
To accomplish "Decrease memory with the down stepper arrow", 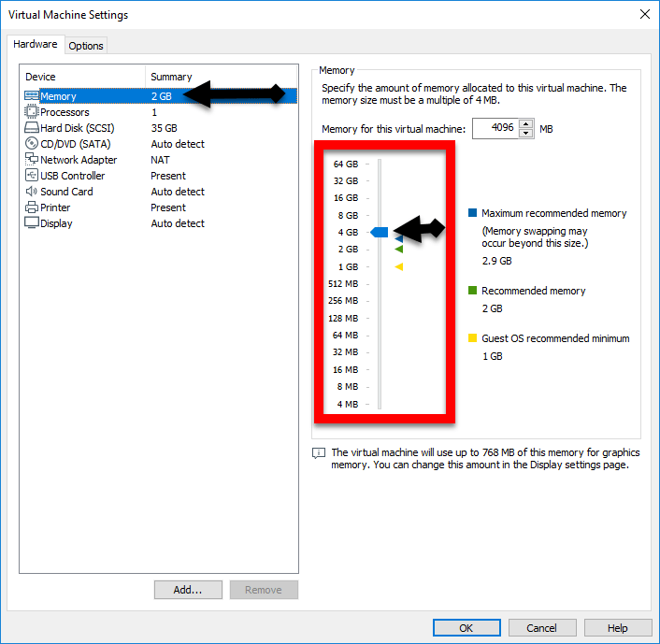I will 526,133.
